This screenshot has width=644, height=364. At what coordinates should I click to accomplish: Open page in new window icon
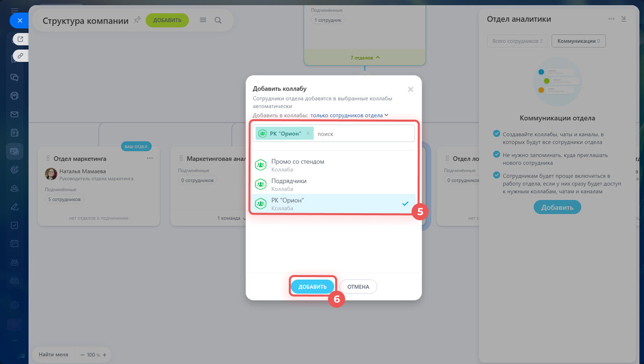20,39
